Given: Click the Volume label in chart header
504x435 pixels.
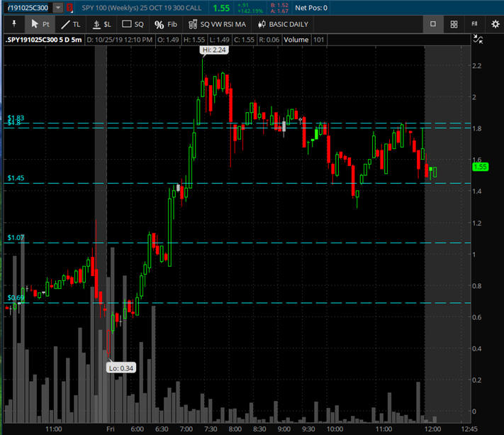Looking at the screenshot, I should tap(296, 40).
